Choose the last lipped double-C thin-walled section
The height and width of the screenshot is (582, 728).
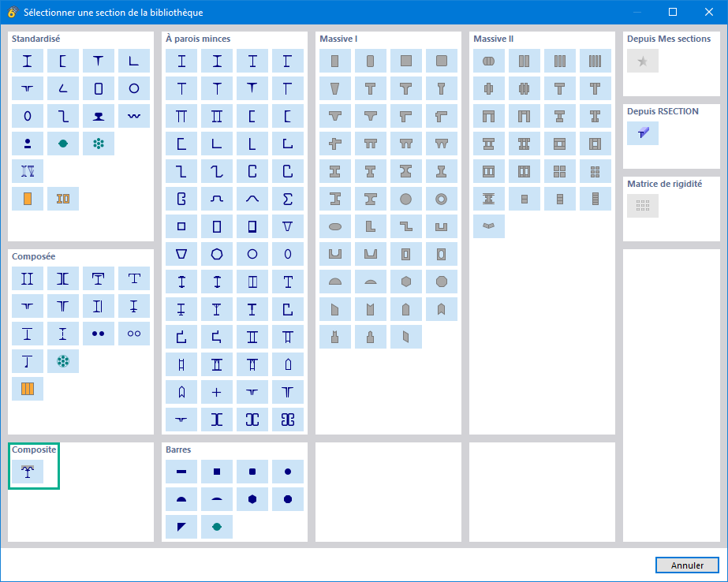click(x=287, y=420)
